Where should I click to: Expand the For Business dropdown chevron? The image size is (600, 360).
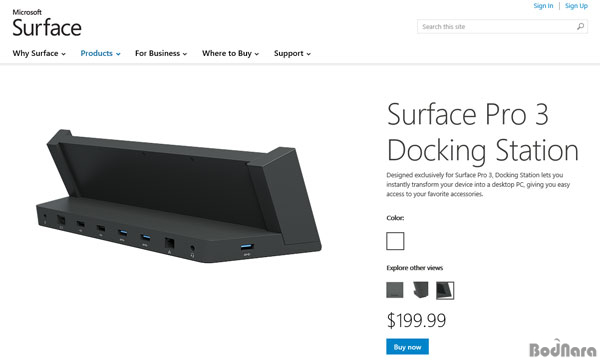click(185, 54)
